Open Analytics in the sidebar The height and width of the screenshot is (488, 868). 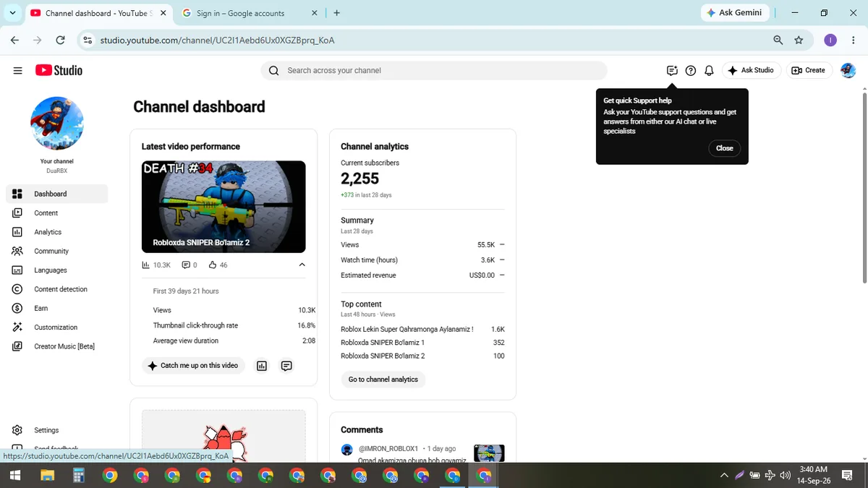(x=57, y=232)
